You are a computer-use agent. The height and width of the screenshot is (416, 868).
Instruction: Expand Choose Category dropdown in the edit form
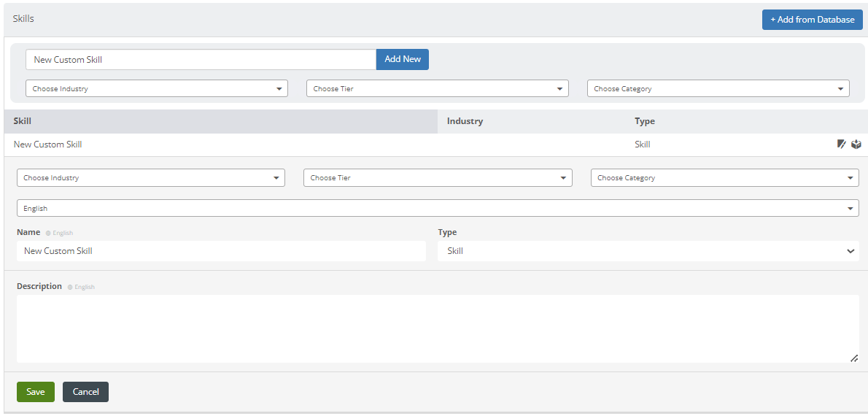[x=724, y=178]
